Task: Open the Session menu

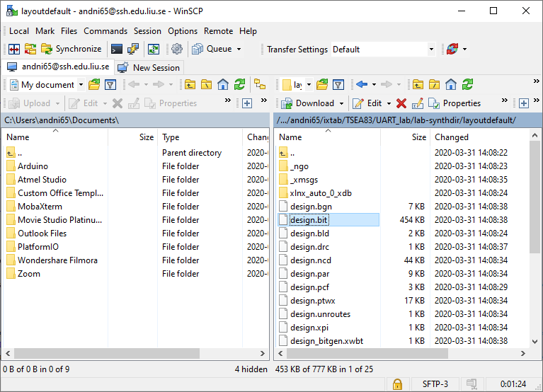Action: pos(147,31)
